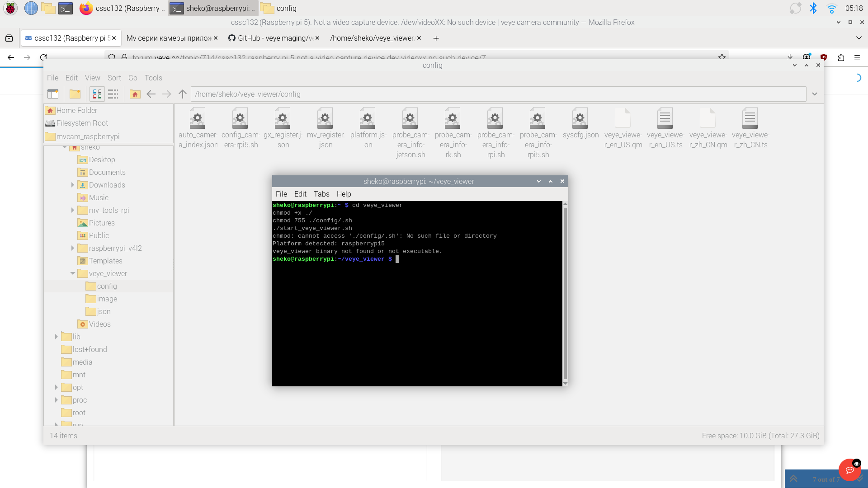868x488 pixels.
Task: Open path bar history dropdown arrow
Action: pos(814,94)
